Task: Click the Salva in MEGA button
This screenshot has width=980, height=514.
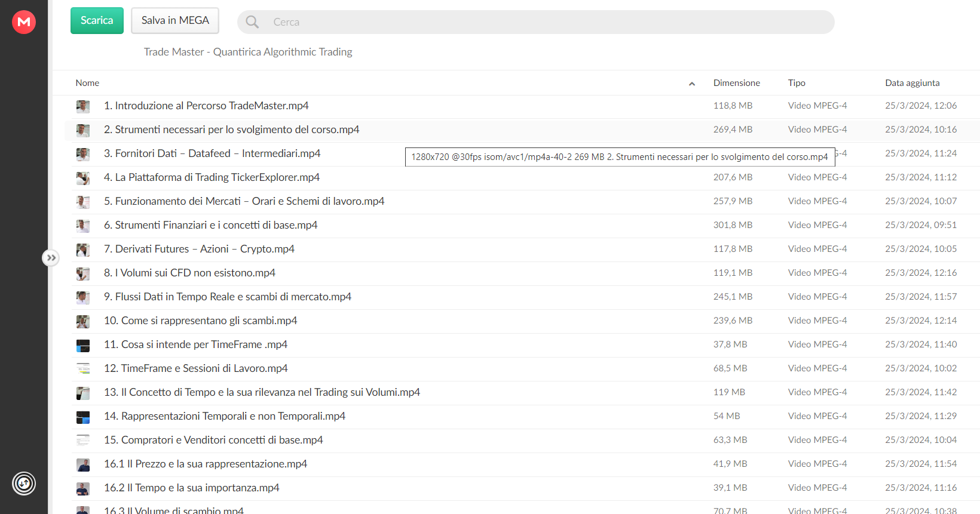Action: [175, 20]
